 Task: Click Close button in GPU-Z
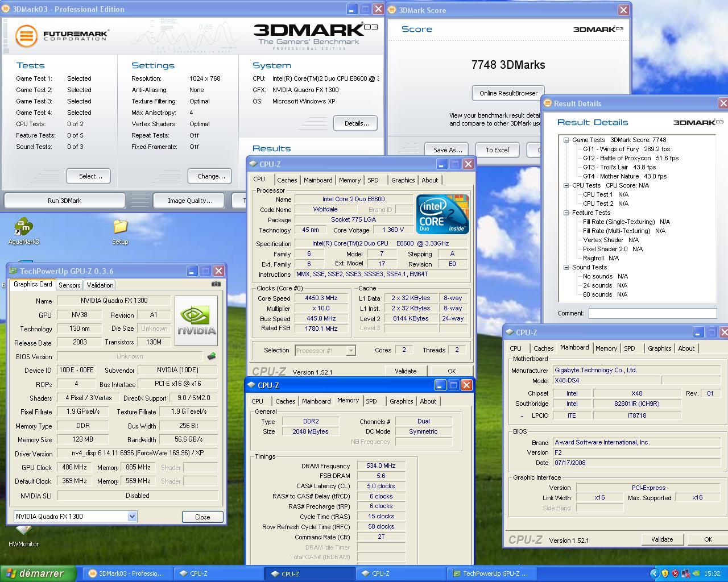202,517
